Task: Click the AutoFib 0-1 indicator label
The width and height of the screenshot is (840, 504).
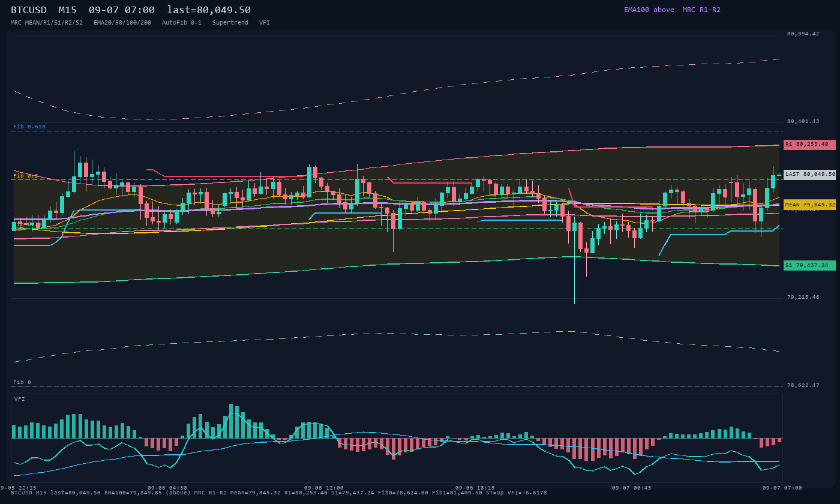Action: pyautogui.click(x=182, y=22)
